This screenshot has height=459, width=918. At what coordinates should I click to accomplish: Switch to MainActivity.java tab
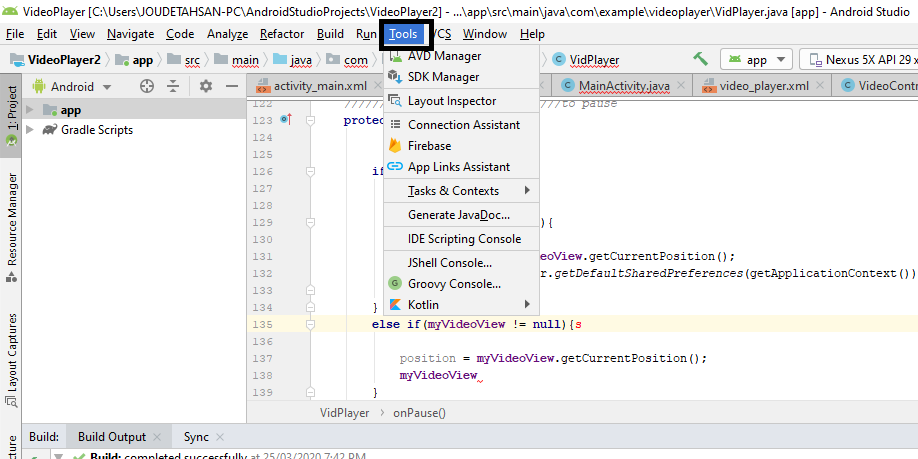point(624,86)
